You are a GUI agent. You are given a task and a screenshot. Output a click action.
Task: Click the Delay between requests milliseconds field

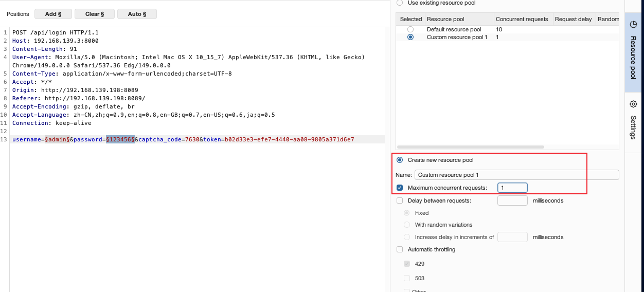(512, 200)
